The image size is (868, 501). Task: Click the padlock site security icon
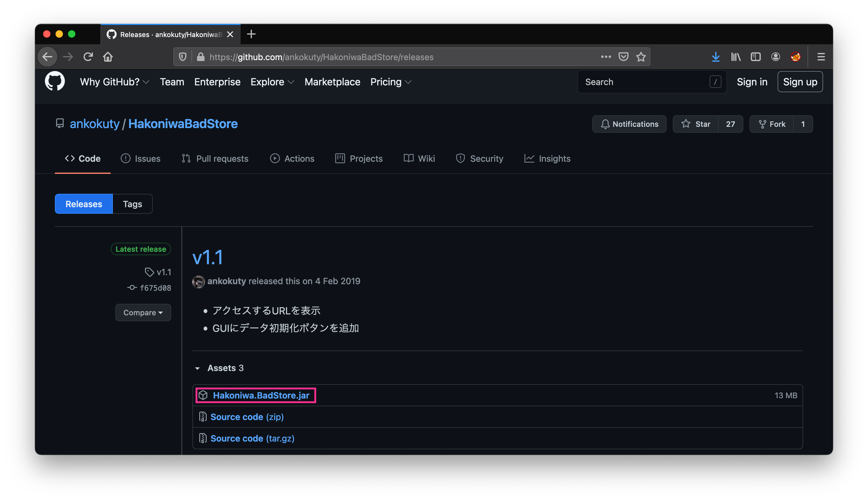pos(200,57)
